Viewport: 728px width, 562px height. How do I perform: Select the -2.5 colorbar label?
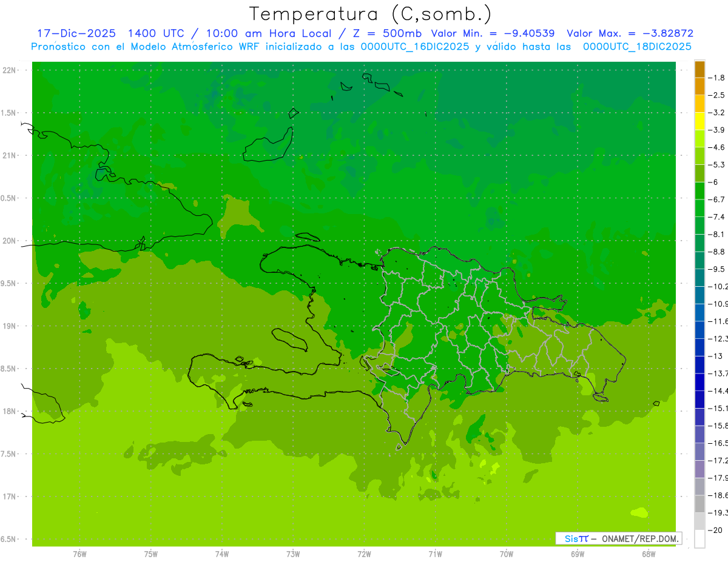tap(716, 96)
